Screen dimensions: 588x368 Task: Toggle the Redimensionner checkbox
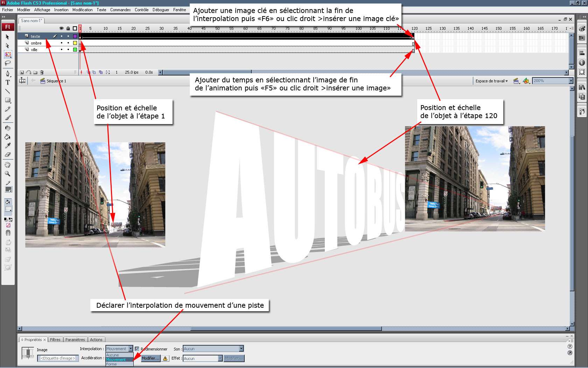[x=137, y=349]
